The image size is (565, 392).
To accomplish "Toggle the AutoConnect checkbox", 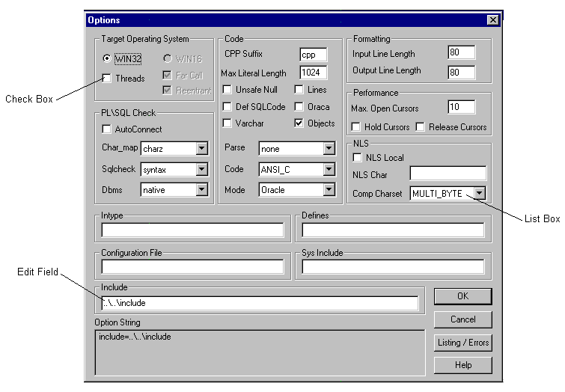I will click(x=106, y=129).
